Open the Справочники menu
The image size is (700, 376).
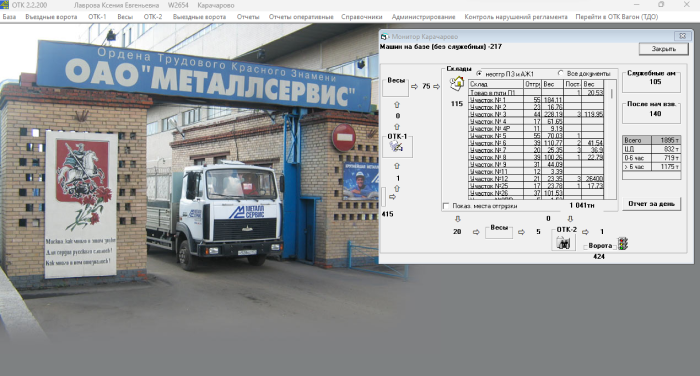click(362, 17)
